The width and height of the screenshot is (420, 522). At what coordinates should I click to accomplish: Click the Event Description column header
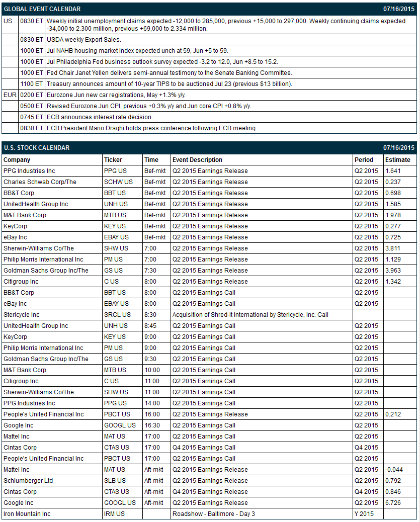197,160
